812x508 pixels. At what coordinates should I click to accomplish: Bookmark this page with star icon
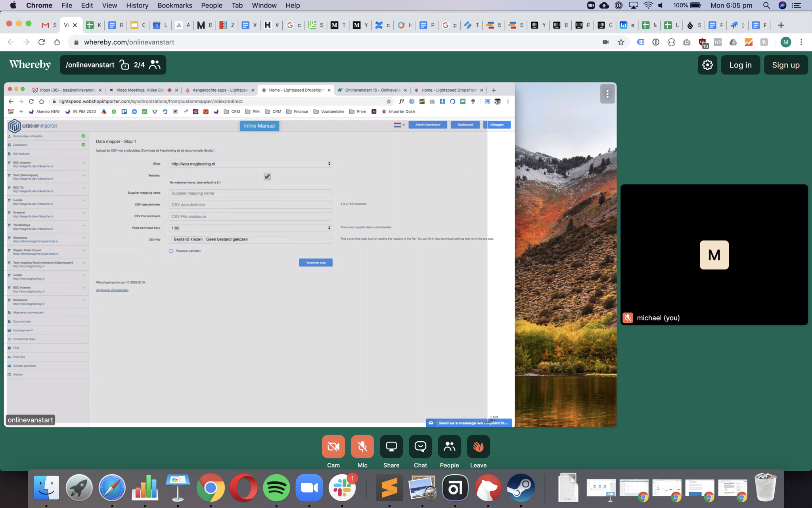(621, 42)
